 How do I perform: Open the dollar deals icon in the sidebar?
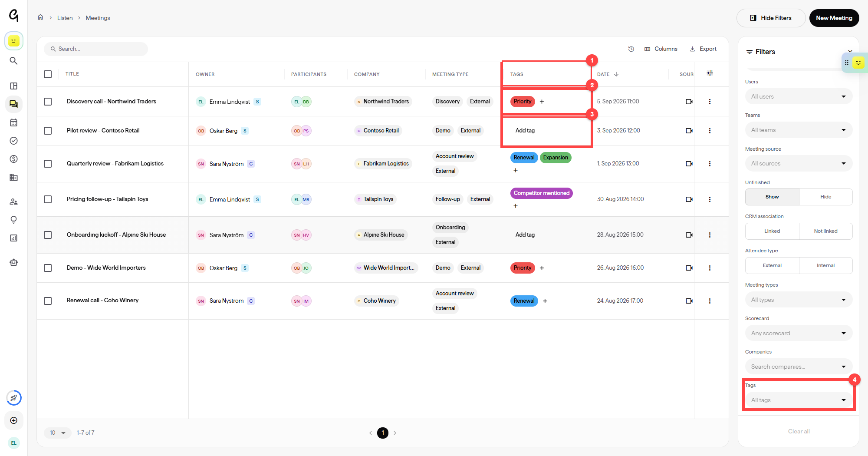tap(13, 159)
